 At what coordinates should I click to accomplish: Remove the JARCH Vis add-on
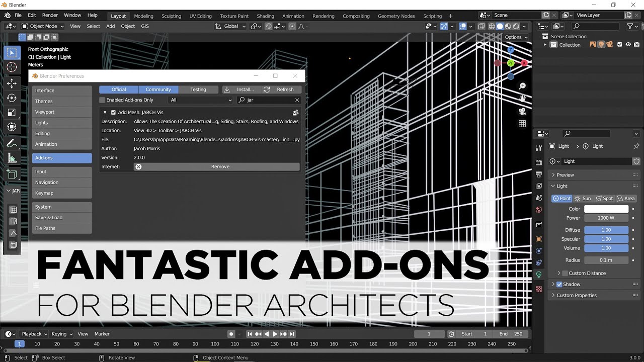pos(217,166)
